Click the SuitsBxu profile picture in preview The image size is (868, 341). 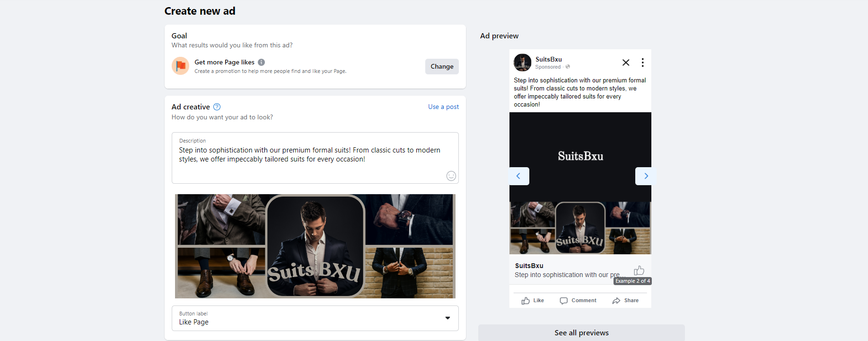click(523, 63)
